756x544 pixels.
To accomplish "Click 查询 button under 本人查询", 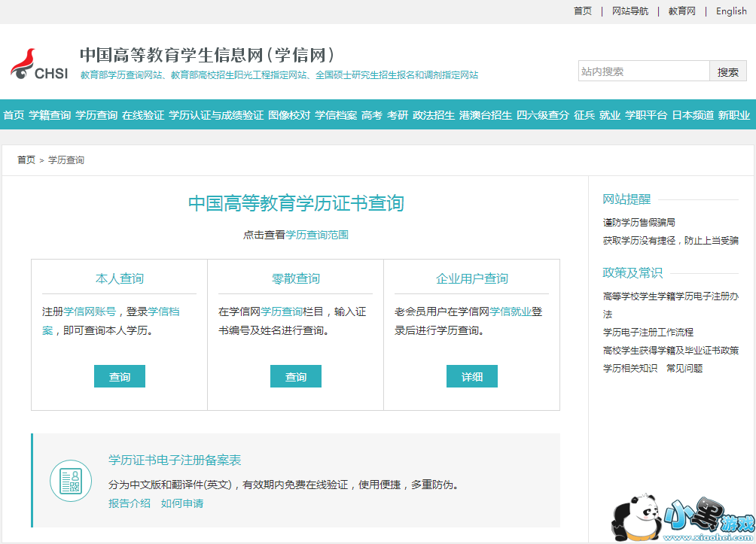I will point(120,376).
